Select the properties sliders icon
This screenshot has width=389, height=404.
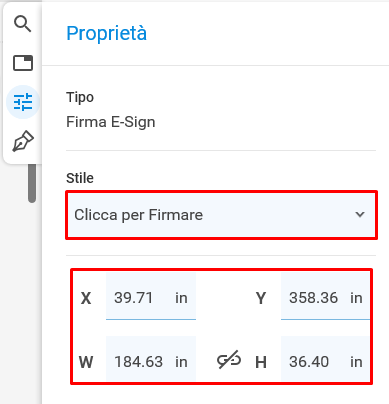[x=23, y=102]
